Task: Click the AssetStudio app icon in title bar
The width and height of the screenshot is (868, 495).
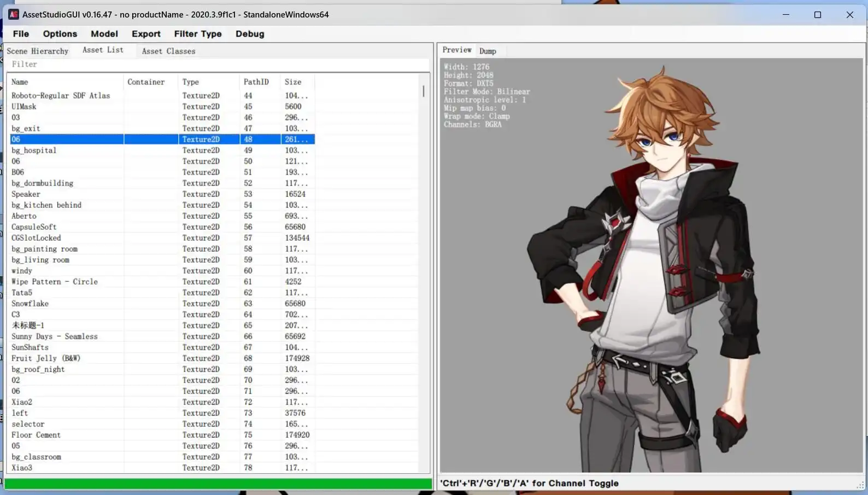Action: pos(13,14)
